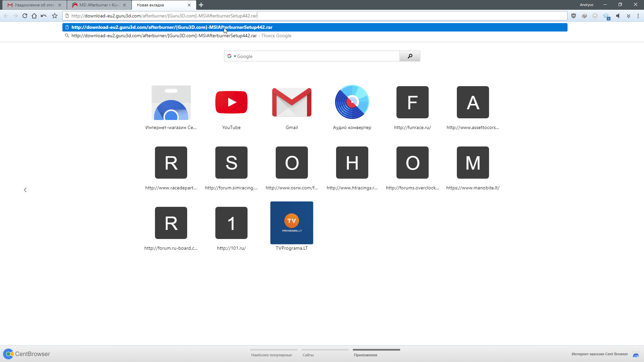Click the undo closed tab icon

tap(44, 16)
